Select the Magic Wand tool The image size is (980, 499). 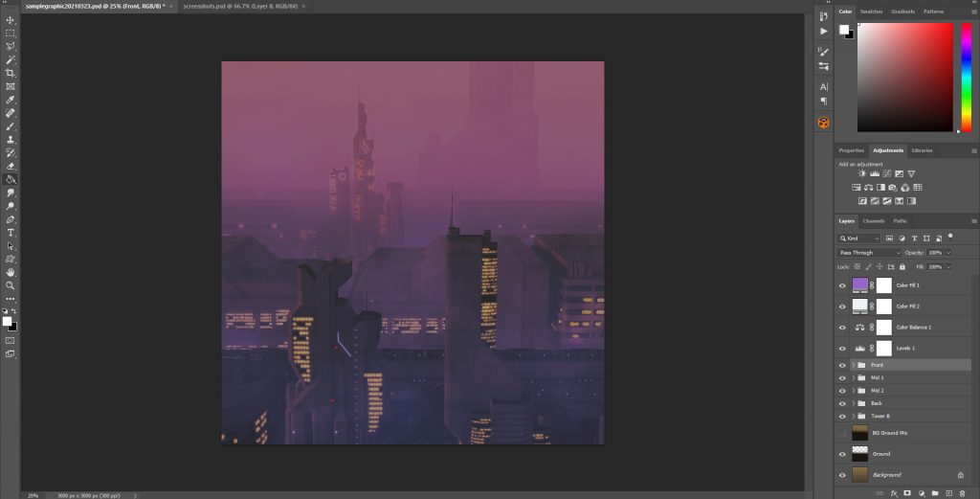[x=10, y=60]
